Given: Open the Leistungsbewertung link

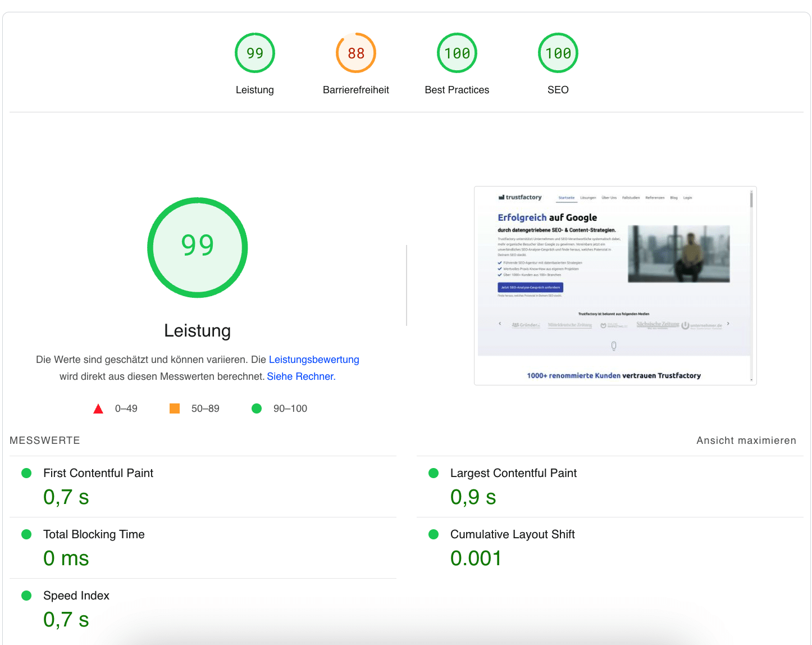Looking at the screenshot, I should coord(313,360).
